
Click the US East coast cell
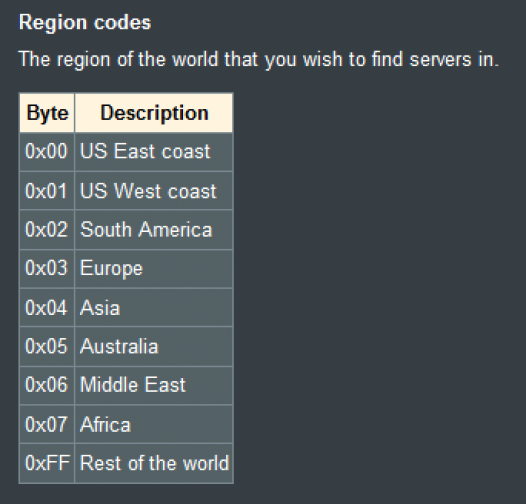coord(154,152)
